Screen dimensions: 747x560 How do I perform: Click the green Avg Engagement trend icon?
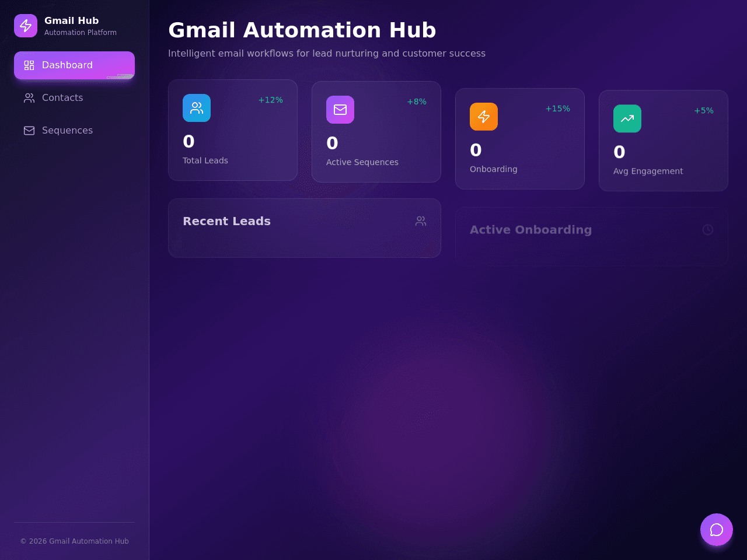(x=627, y=118)
